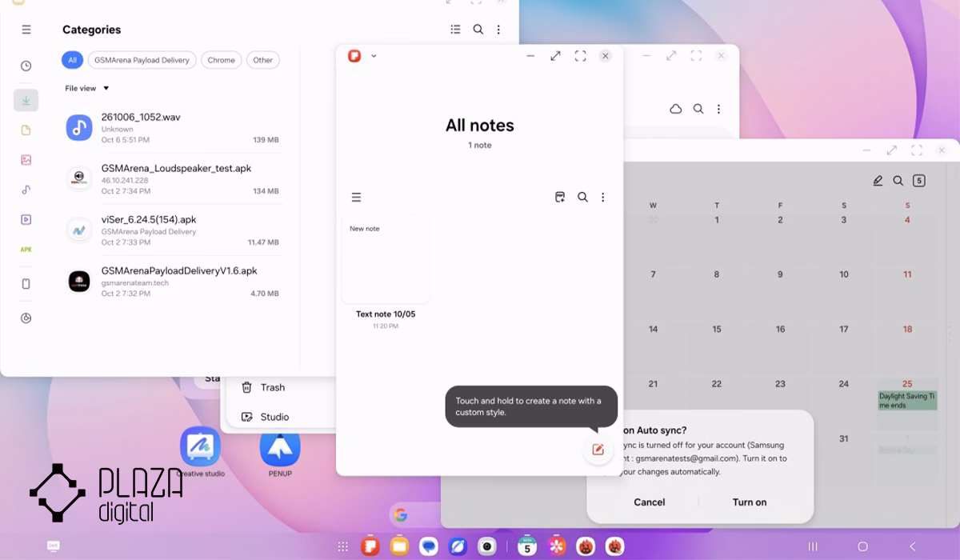Open more options in the cloud icon window
This screenshot has width=960, height=560.
click(718, 109)
